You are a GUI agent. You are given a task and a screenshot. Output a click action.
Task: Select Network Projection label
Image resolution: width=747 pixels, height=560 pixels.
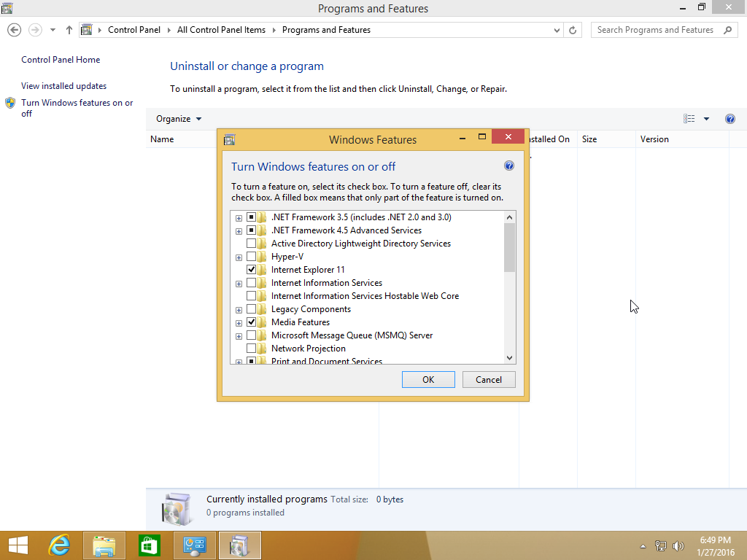coord(309,349)
